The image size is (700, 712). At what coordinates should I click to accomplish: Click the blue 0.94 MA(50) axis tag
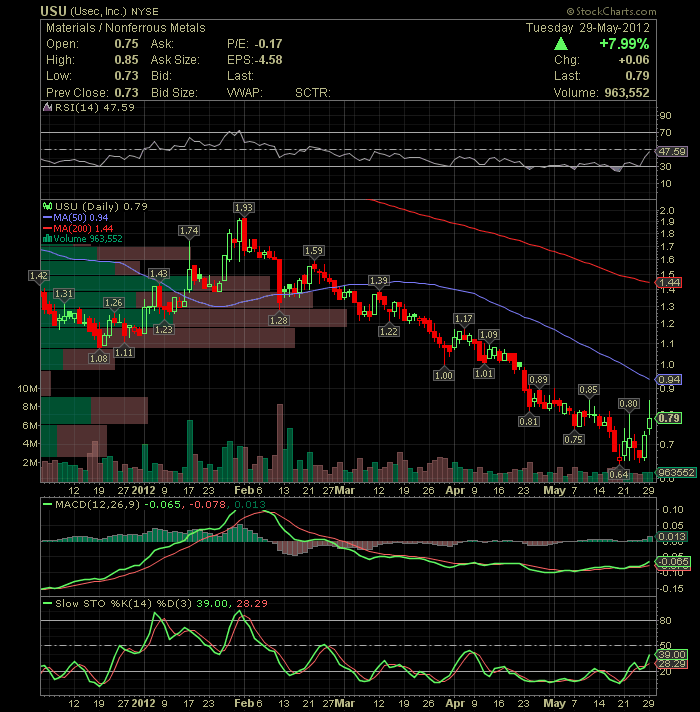(670, 380)
